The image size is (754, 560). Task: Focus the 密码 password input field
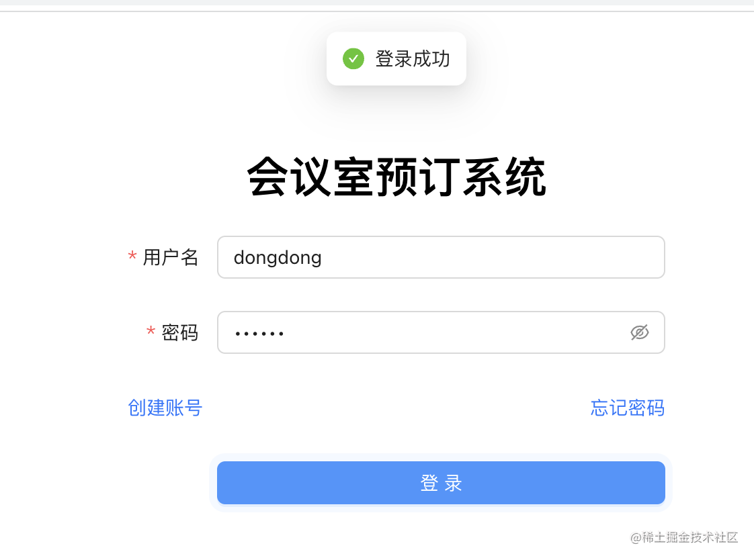(441, 332)
